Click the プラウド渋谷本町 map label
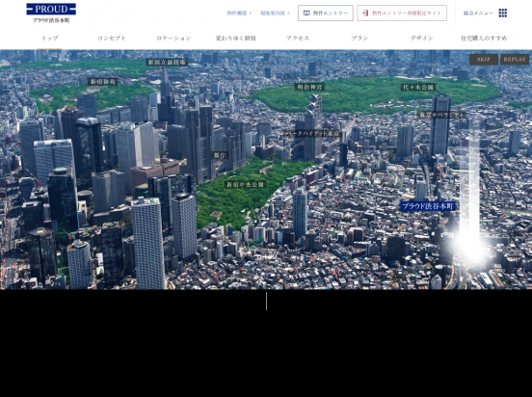 [x=428, y=206]
